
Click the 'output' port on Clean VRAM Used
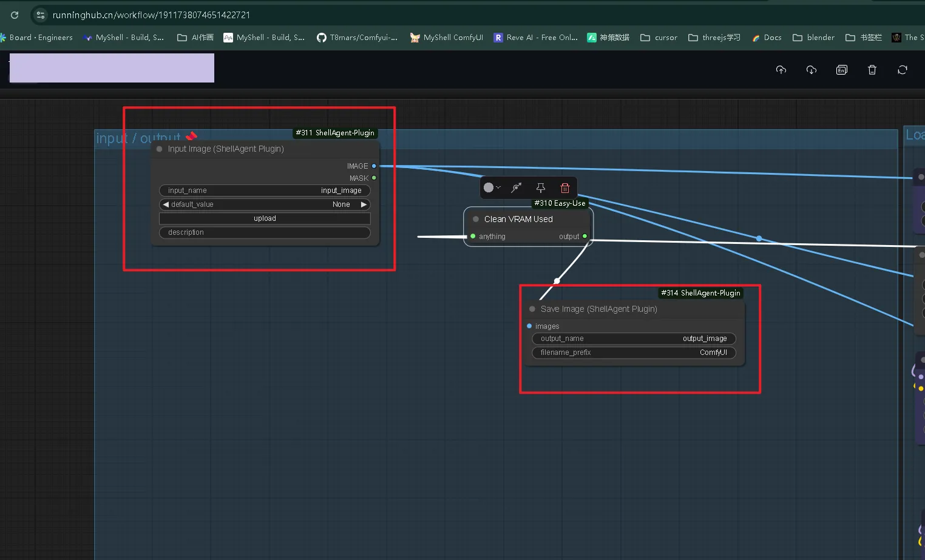click(x=584, y=236)
